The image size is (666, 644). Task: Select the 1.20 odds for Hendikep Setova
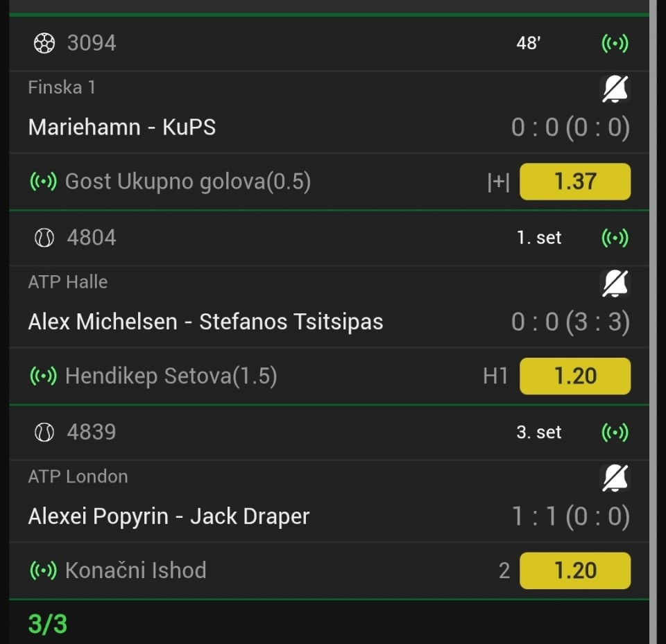575,376
